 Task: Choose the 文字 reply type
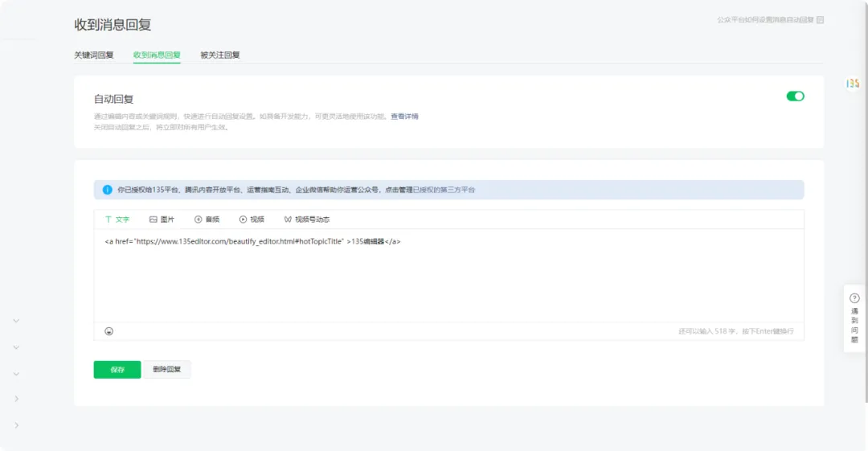point(117,219)
